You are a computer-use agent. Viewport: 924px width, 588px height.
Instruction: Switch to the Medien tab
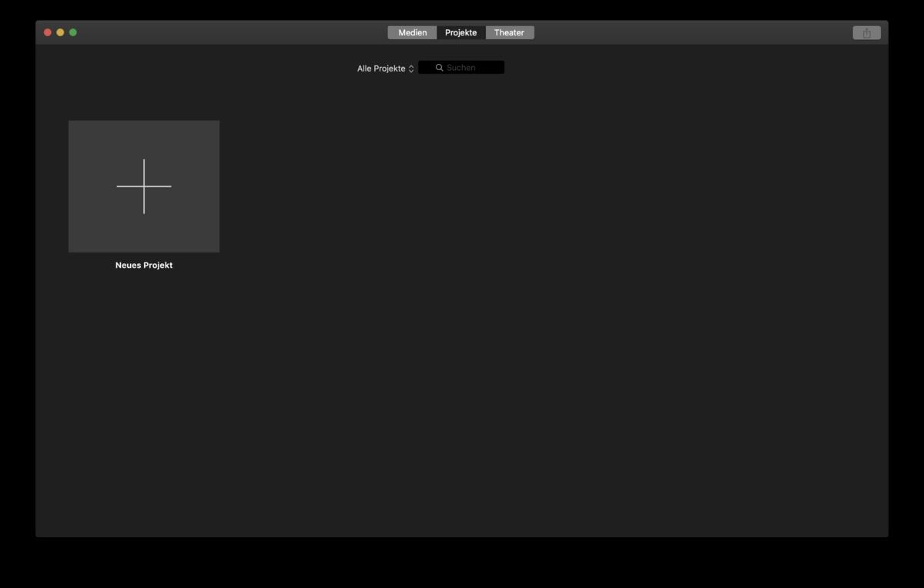(x=412, y=32)
